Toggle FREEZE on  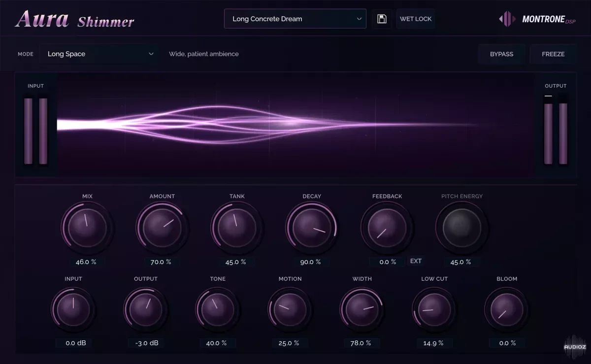pos(553,54)
